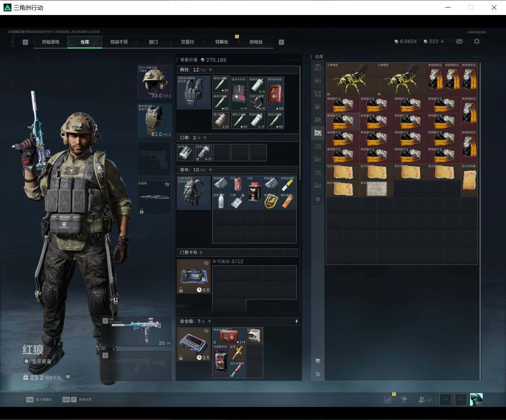Open the 改枪台 tab
Viewport: 506px width, 420px height.
point(256,42)
